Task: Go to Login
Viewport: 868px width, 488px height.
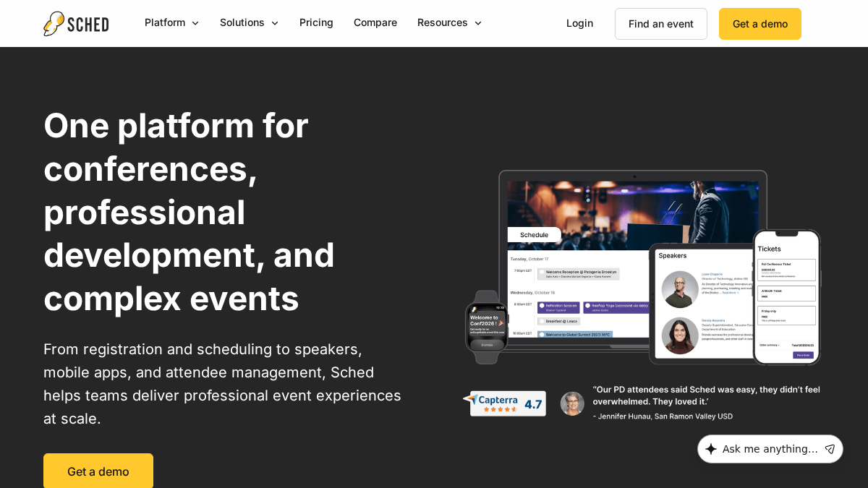Action: [579, 23]
